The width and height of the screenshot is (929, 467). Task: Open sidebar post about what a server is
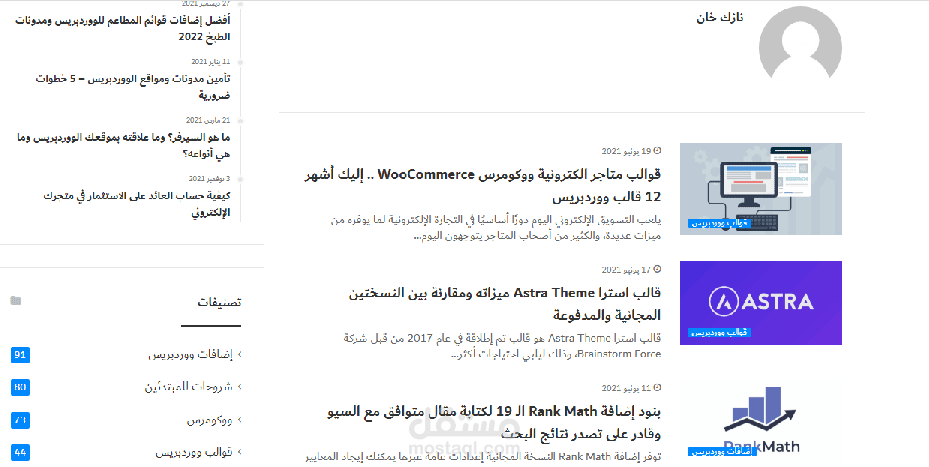pyautogui.click(x=124, y=145)
